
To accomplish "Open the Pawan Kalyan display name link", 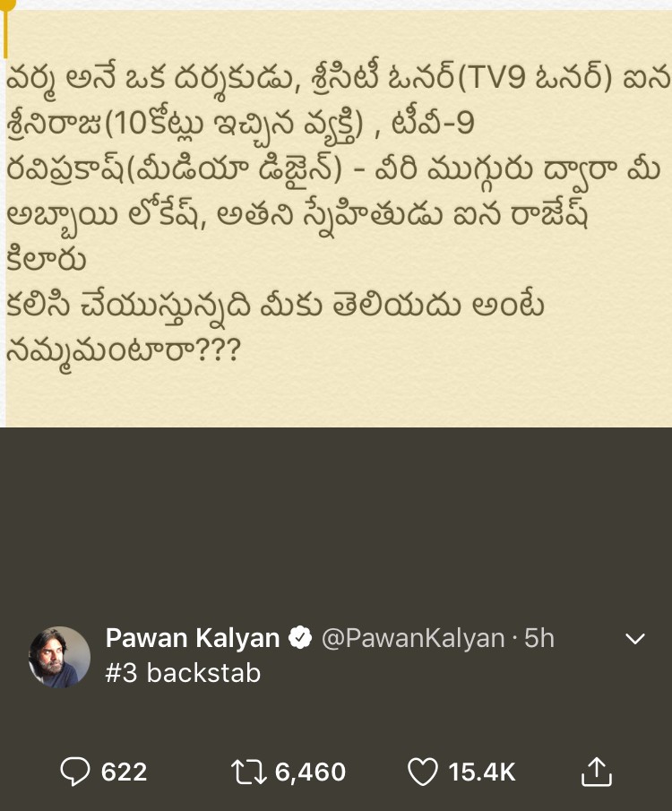I will [x=193, y=638].
